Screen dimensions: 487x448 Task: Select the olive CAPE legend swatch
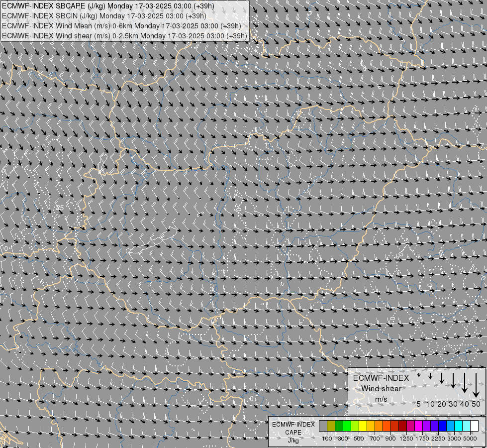click(331, 426)
